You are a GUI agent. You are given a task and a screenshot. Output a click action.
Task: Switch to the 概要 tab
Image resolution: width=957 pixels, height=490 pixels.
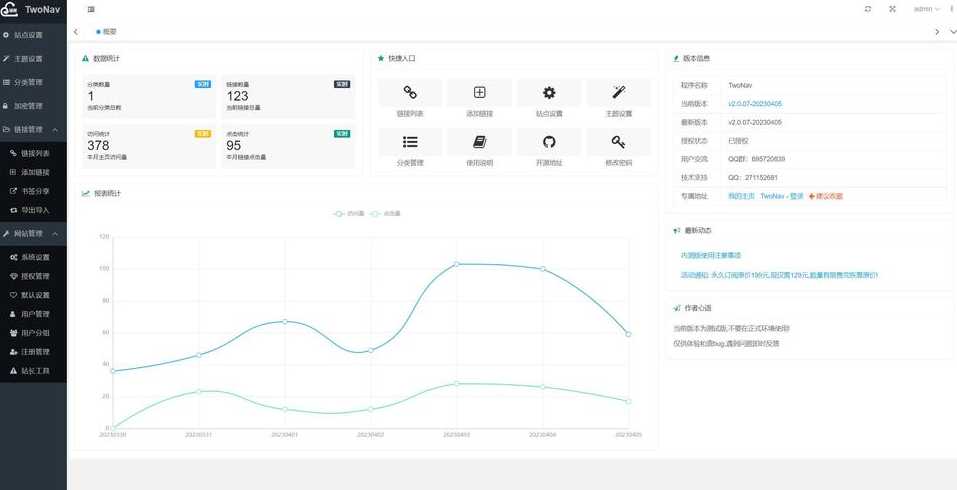[106, 32]
